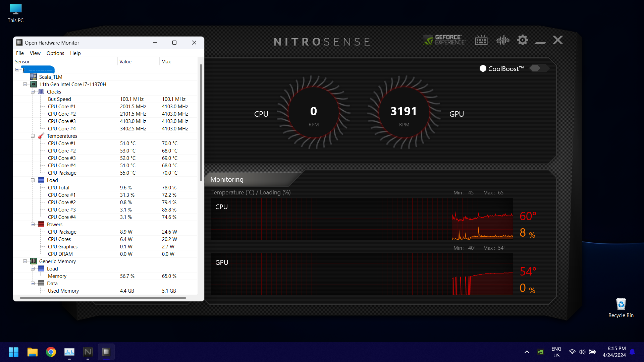Image resolution: width=644 pixels, height=362 pixels.
Task: Click the GPU temperature monitoring graph
Action: pyautogui.click(x=362, y=274)
